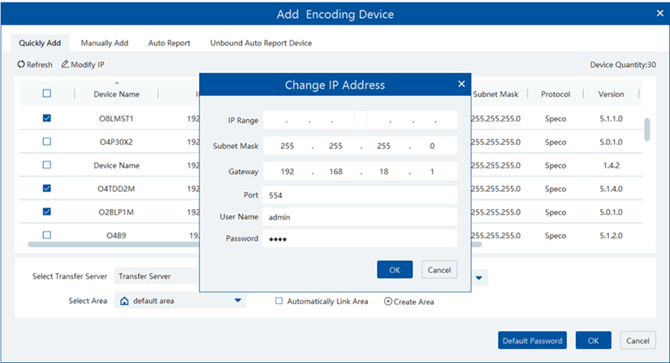This screenshot has height=363, width=670.
Task: Click the Default Password button
Action: pos(532,341)
